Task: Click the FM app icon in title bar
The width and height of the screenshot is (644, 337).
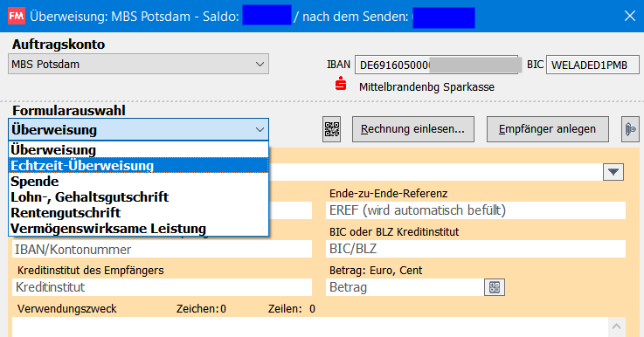Action: pos(17,16)
